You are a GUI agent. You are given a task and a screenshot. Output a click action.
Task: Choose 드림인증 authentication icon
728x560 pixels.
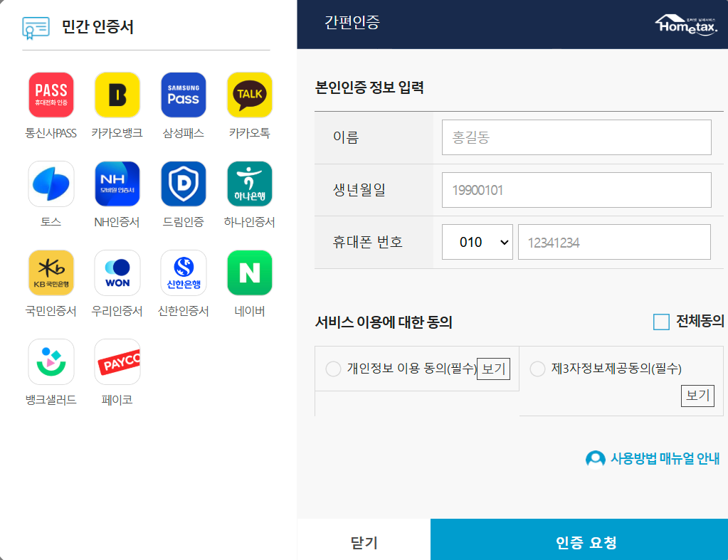pos(183,184)
